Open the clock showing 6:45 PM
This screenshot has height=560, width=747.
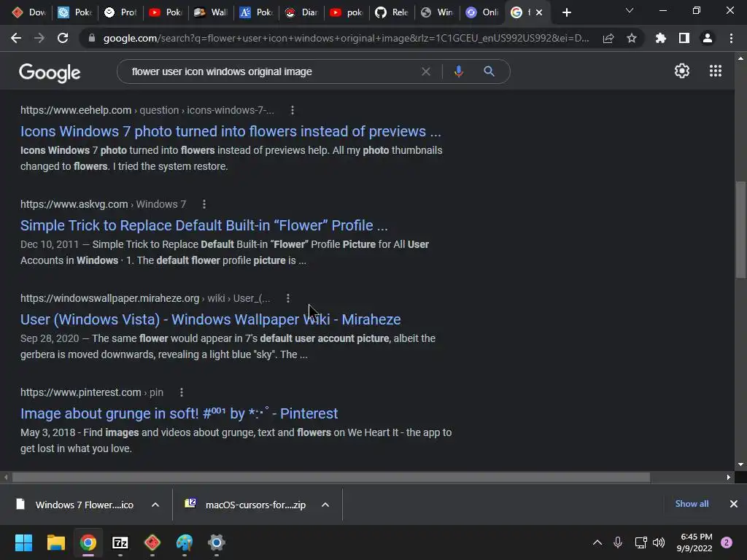pos(694,542)
